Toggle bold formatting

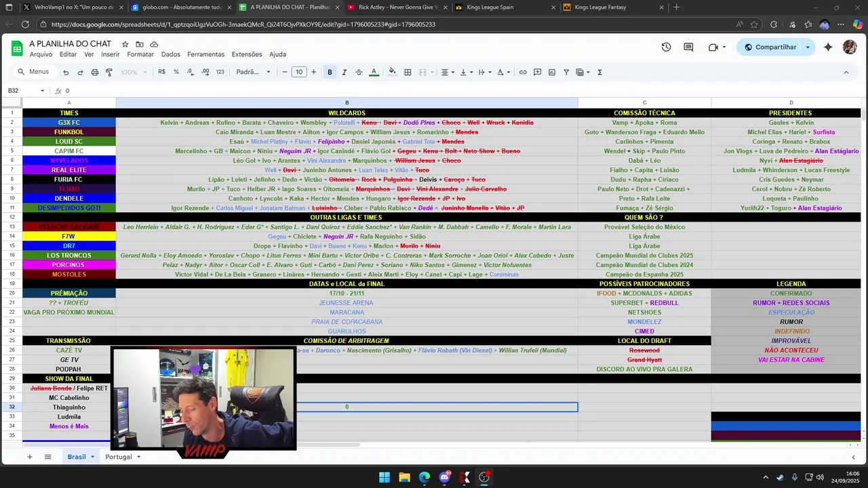pyautogui.click(x=330, y=72)
